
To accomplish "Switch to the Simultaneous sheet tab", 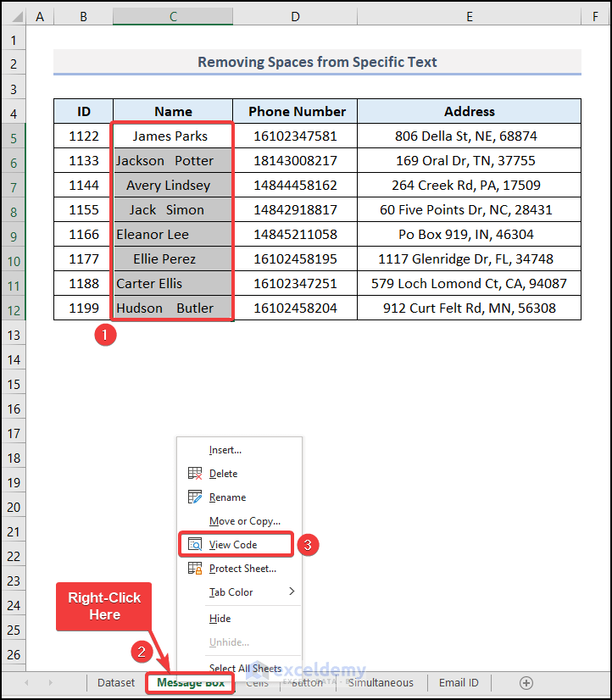I will coord(381,682).
